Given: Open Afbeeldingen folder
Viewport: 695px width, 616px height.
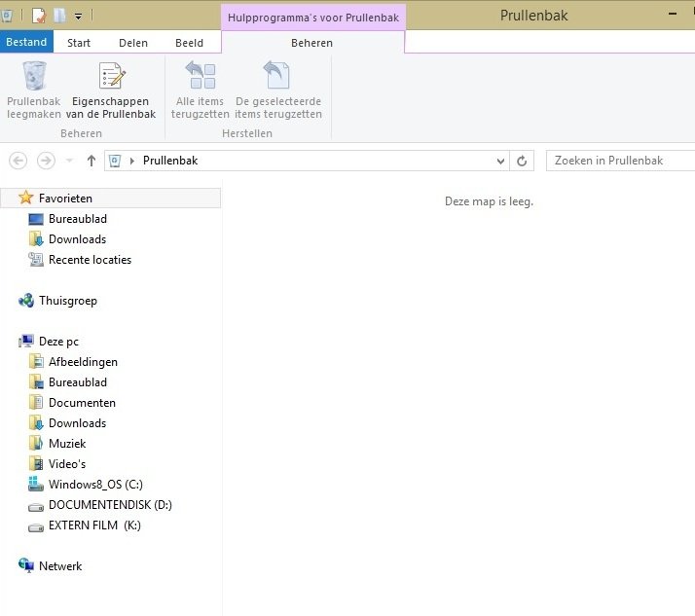Looking at the screenshot, I should 83,362.
